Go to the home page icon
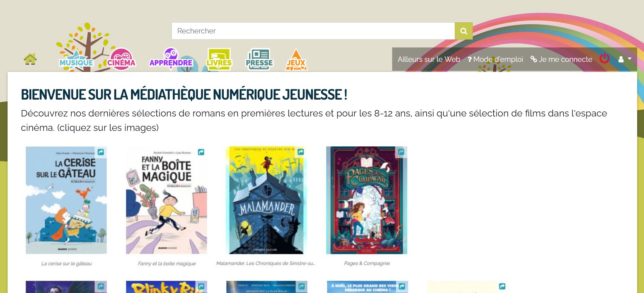Viewport: 644px width, 293px height. [x=30, y=59]
